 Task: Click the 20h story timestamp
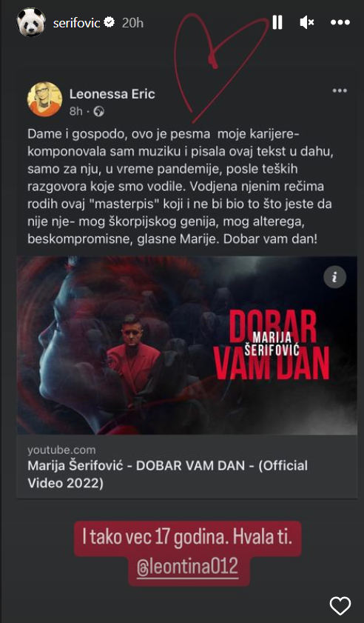[132, 23]
